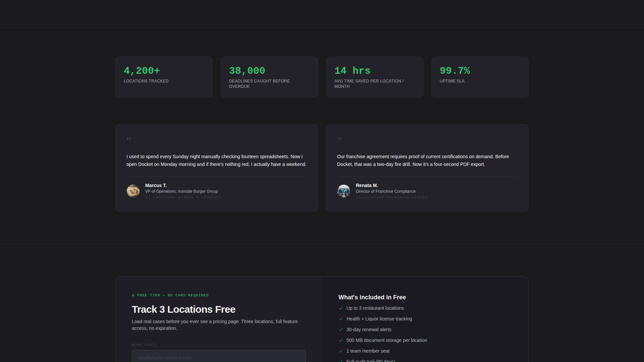Click the 14 hrs time saved stat value
Image resolution: width=644 pixels, height=362 pixels.
click(353, 71)
